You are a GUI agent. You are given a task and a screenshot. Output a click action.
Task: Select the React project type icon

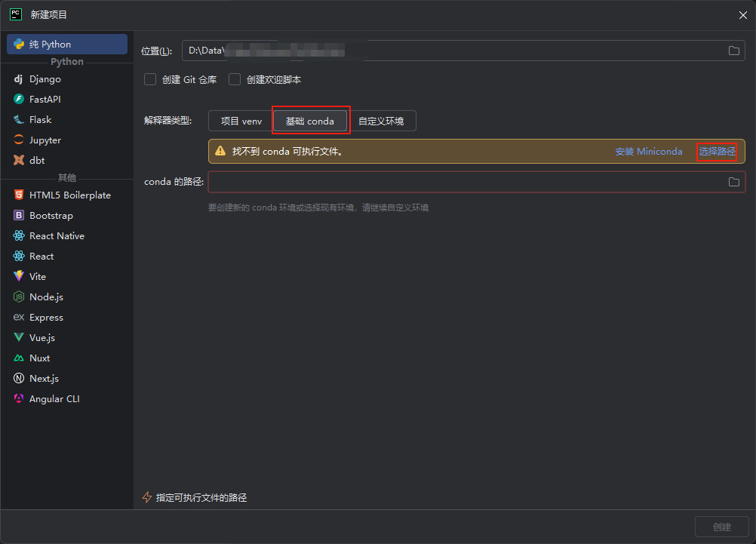point(18,256)
